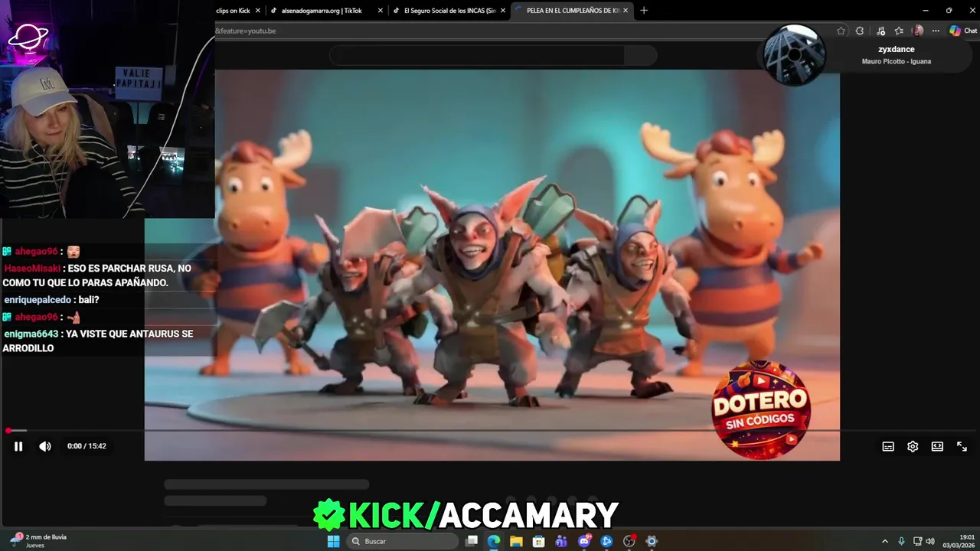The width and height of the screenshot is (980, 551).
Task: Bookmark this page with the star icon
Action: click(841, 31)
